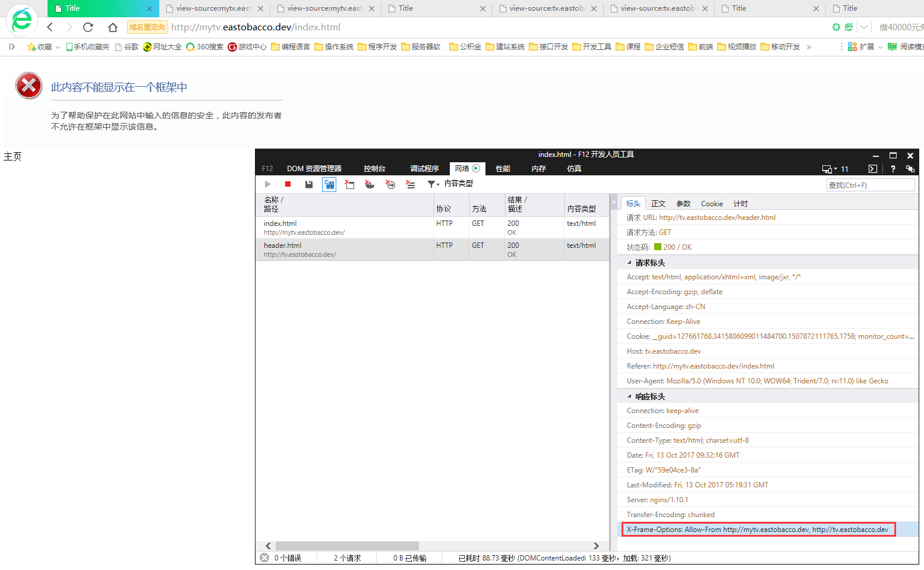The image size is (924, 570).
Task: Go to browser home page icon
Action: (x=113, y=27)
